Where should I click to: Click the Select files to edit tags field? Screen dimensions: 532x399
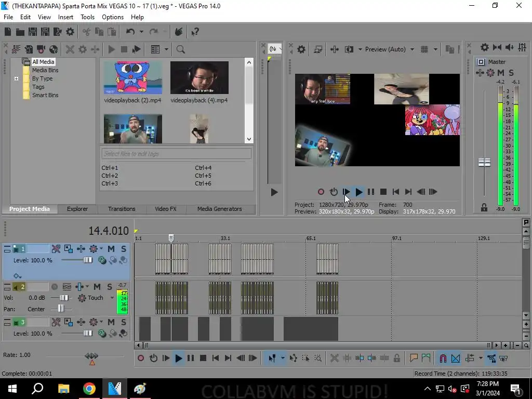177,154
